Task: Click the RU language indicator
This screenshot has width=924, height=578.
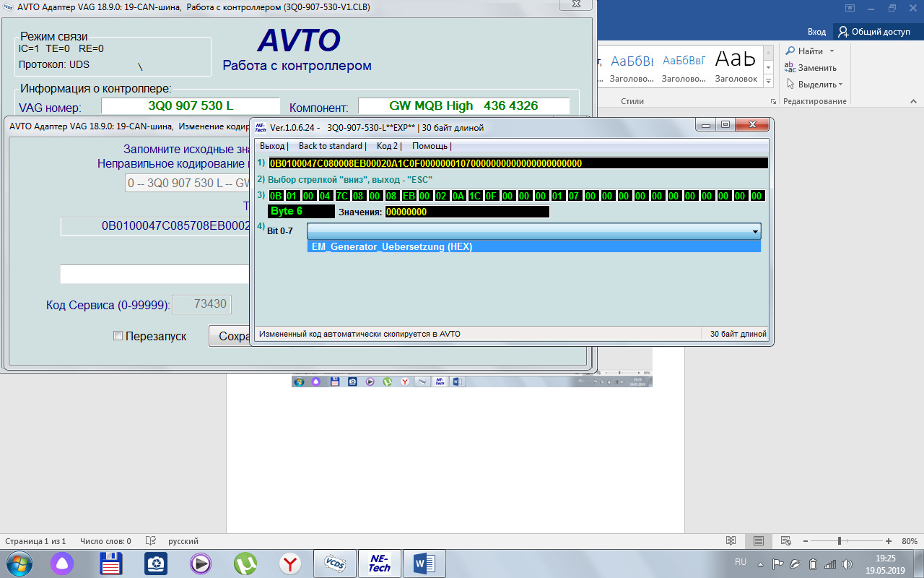Action: 741,562
